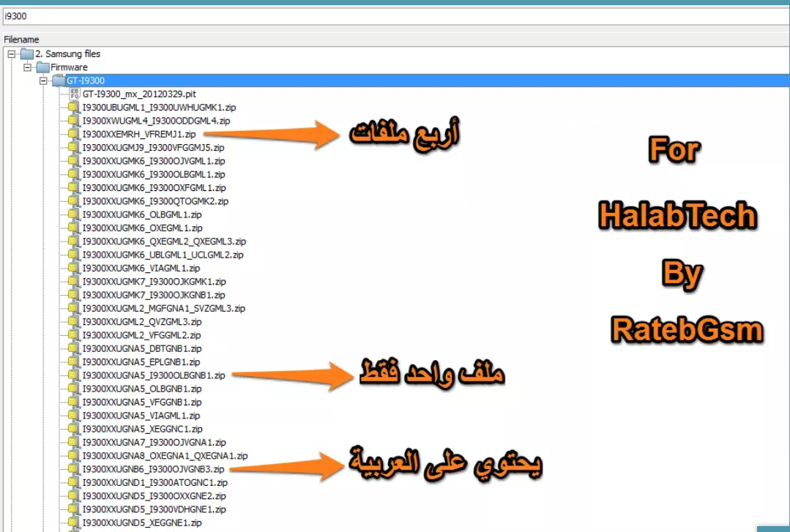The image size is (790, 532).
Task: Select I9300XXUGMK6_I9300QTOGMK2.zip file name
Action: tap(156, 201)
